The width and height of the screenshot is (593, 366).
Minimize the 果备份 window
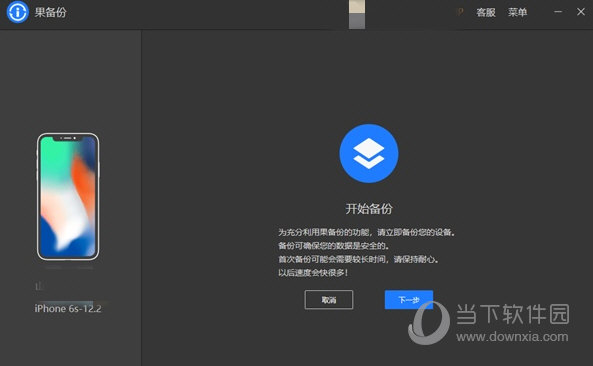(x=558, y=12)
